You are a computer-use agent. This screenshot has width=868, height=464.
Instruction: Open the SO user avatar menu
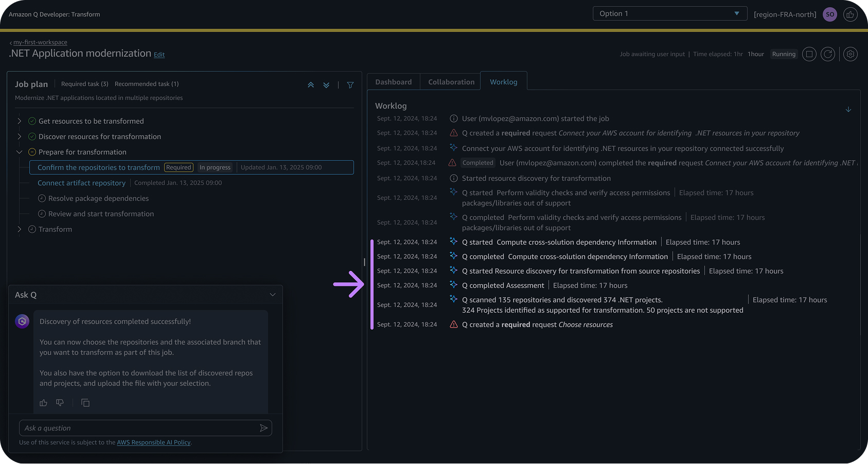coord(829,14)
